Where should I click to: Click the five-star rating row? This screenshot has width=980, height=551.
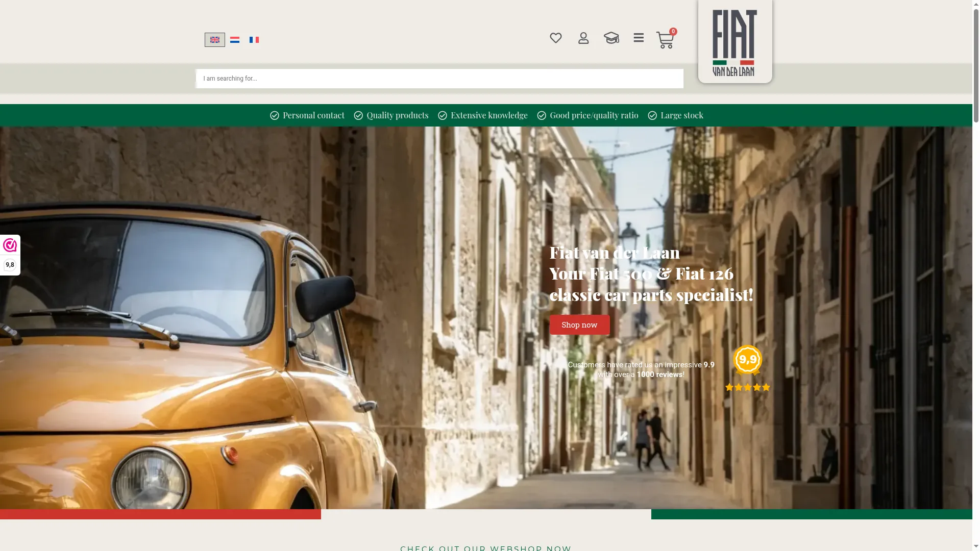(748, 387)
